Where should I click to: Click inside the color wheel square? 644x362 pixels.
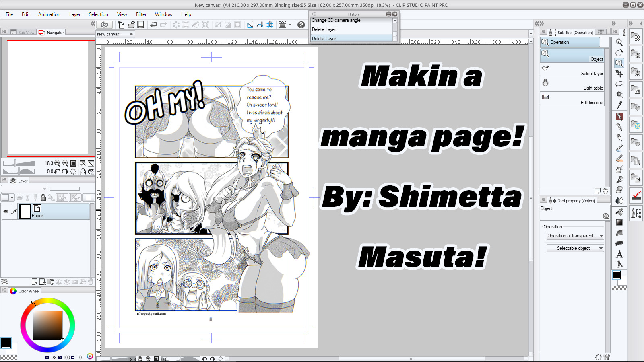coord(47,325)
